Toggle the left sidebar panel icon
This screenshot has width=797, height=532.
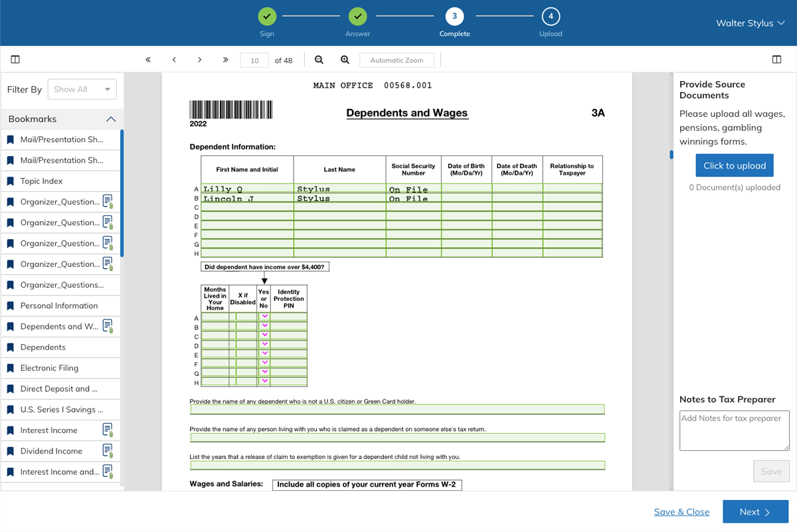15,60
